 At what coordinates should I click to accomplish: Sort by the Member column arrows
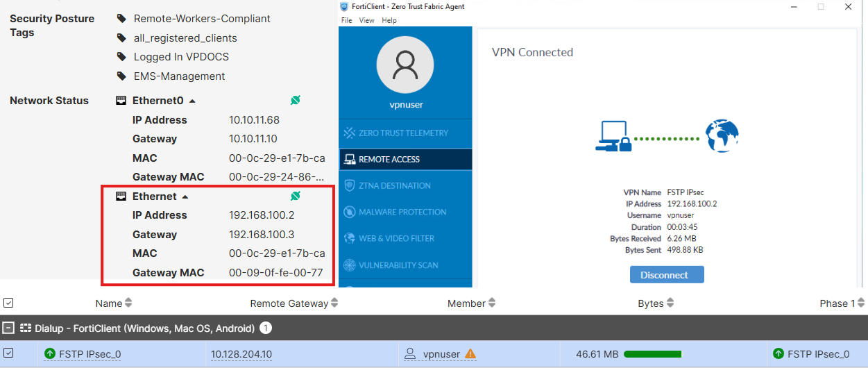pyautogui.click(x=492, y=303)
